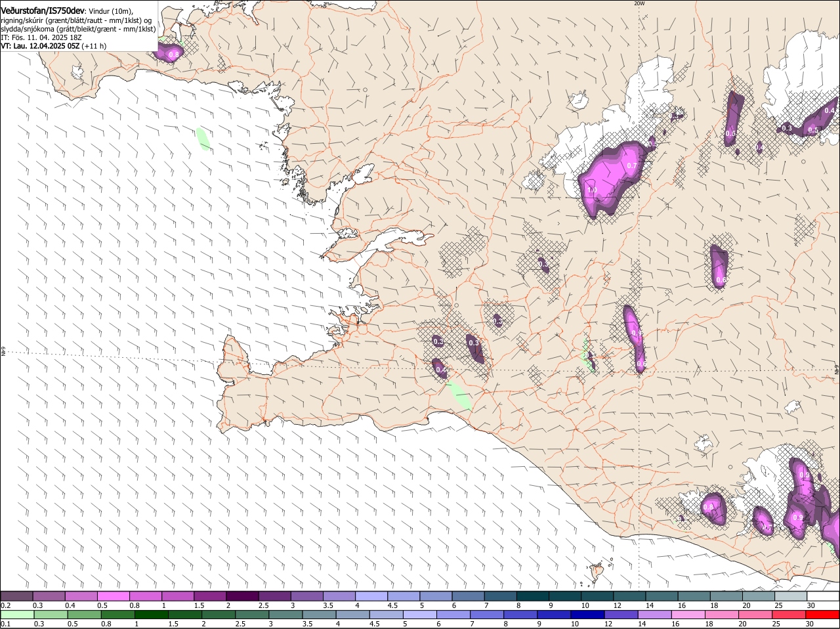
Task: Select the pink rain swatch between 18 and 20
Action: click(x=723, y=615)
